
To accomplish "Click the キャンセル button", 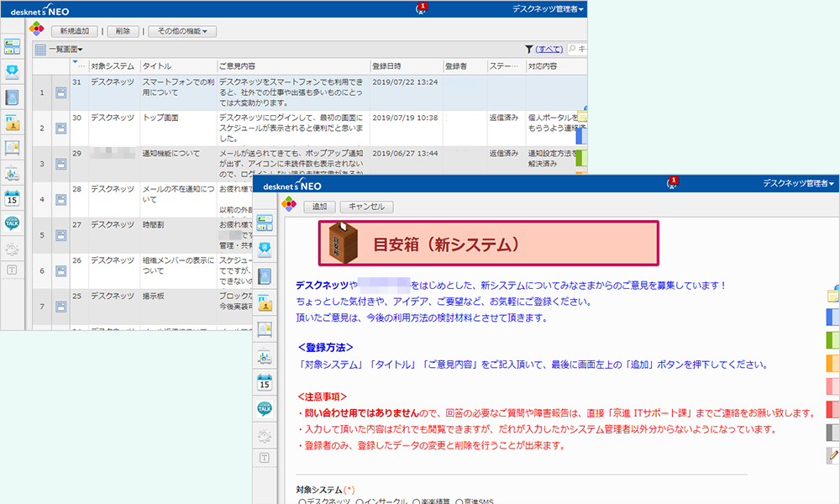I will [x=365, y=206].
